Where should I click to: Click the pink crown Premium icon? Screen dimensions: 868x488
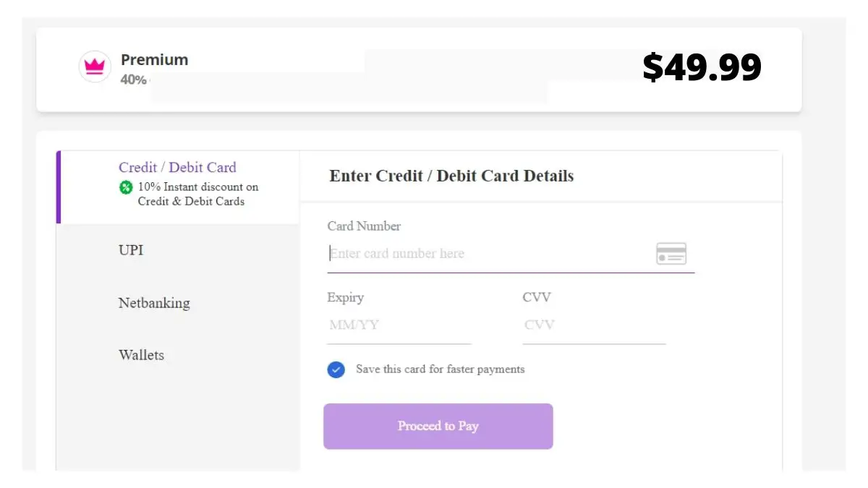point(95,67)
